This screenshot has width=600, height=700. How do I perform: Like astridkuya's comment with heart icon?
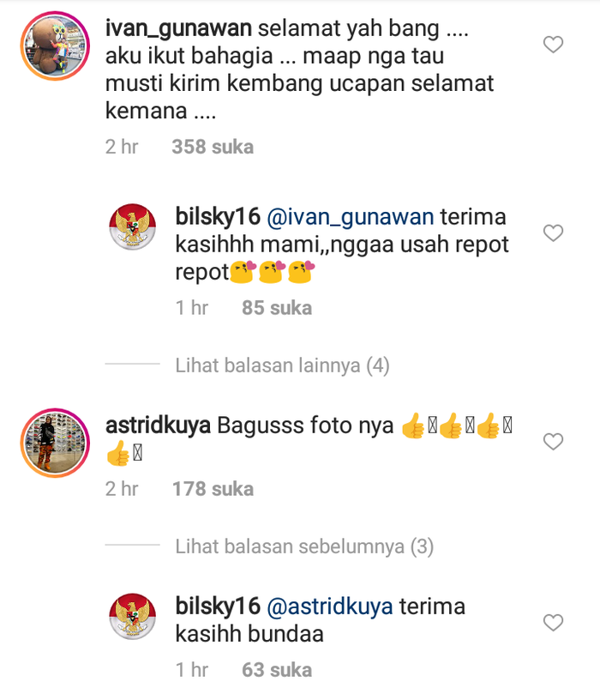553,442
